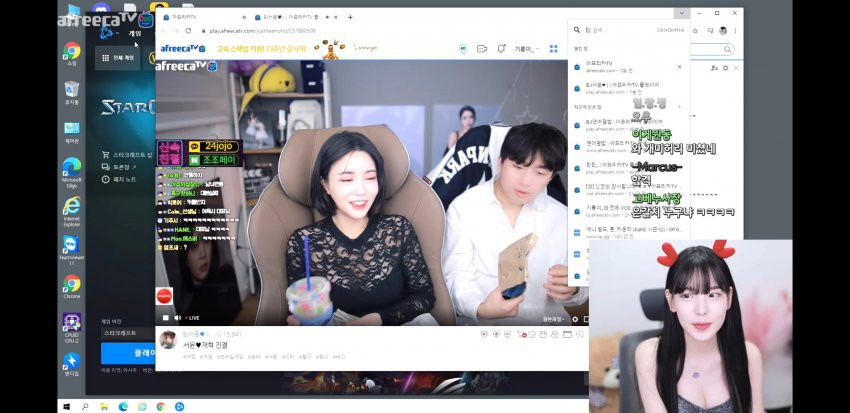Open the Battle.net logo dropdown
This screenshot has width=850, height=413.
pyautogui.click(x=108, y=33)
